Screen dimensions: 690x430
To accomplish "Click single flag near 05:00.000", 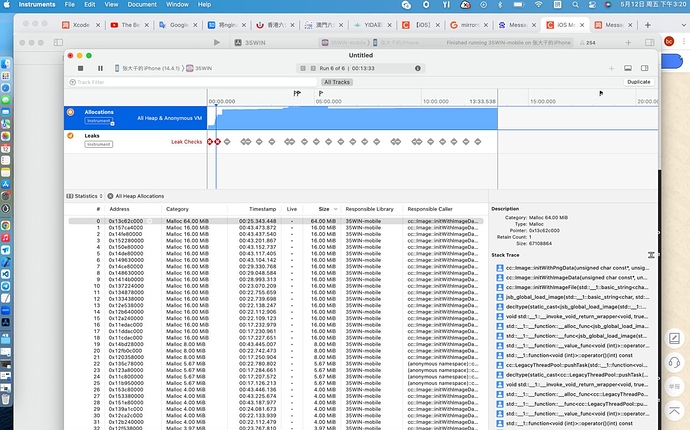I will pyautogui.click(x=321, y=93).
